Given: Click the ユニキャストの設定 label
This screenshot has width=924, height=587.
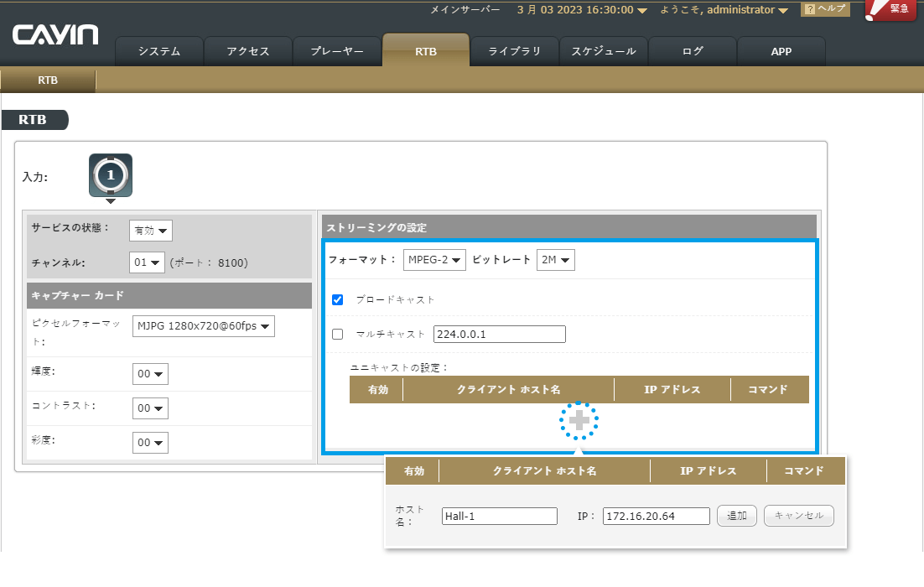Looking at the screenshot, I should pos(399,368).
